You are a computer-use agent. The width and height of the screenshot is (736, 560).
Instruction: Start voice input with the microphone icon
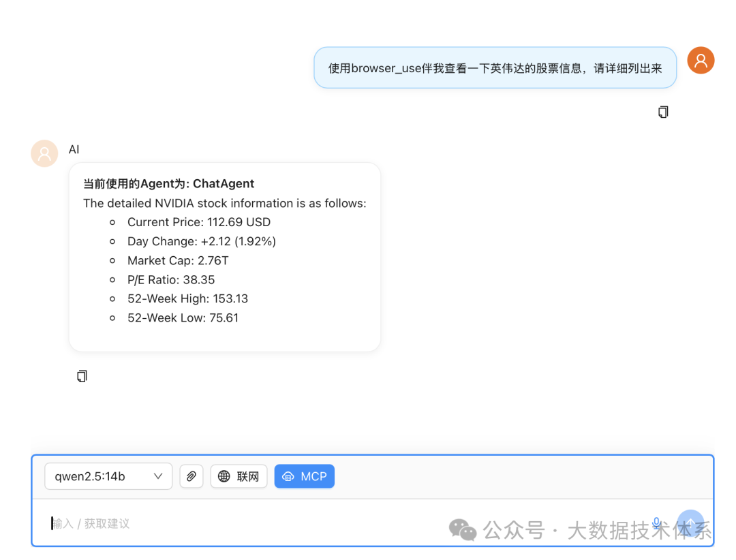point(657,523)
